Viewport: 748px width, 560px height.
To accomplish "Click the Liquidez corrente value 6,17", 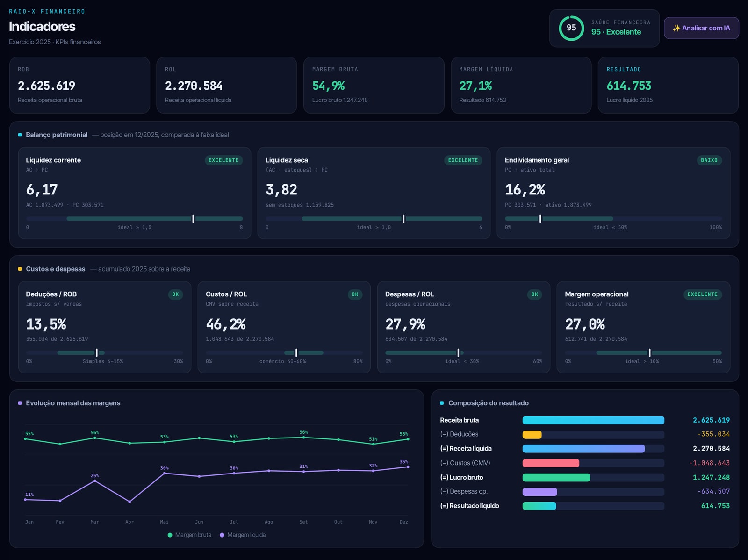I will [42, 190].
